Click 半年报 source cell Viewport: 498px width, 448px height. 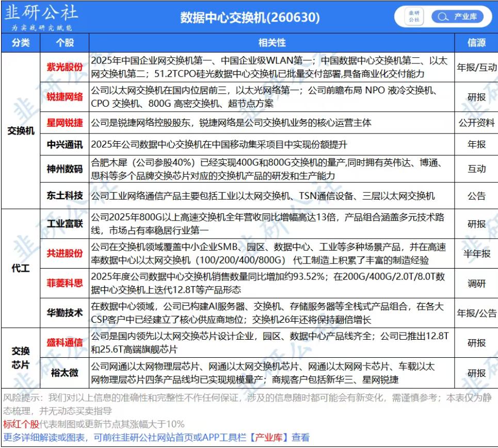pos(476,254)
